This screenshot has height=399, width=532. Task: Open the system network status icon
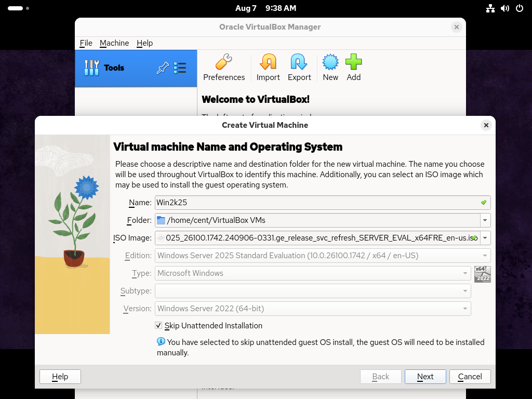pyautogui.click(x=490, y=8)
